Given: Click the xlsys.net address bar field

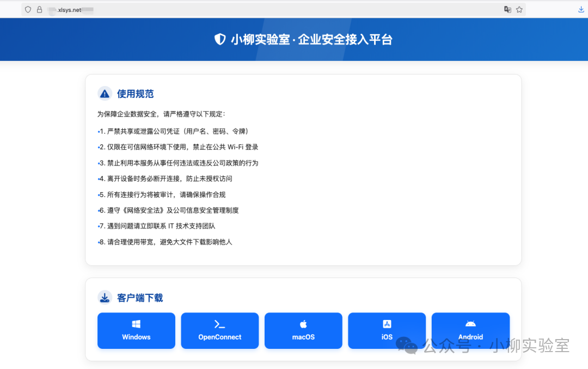Looking at the screenshot, I should click(x=272, y=9).
